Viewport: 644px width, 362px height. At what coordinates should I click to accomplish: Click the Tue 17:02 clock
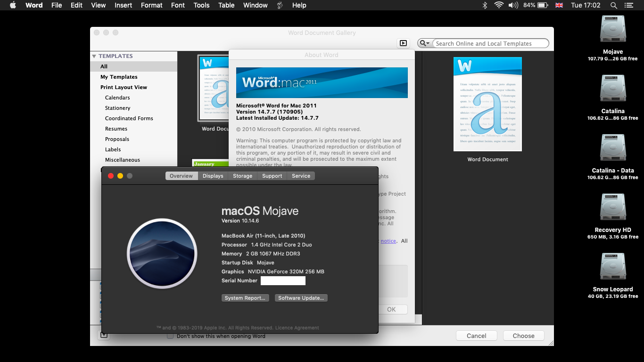pyautogui.click(x=586, y=5)
